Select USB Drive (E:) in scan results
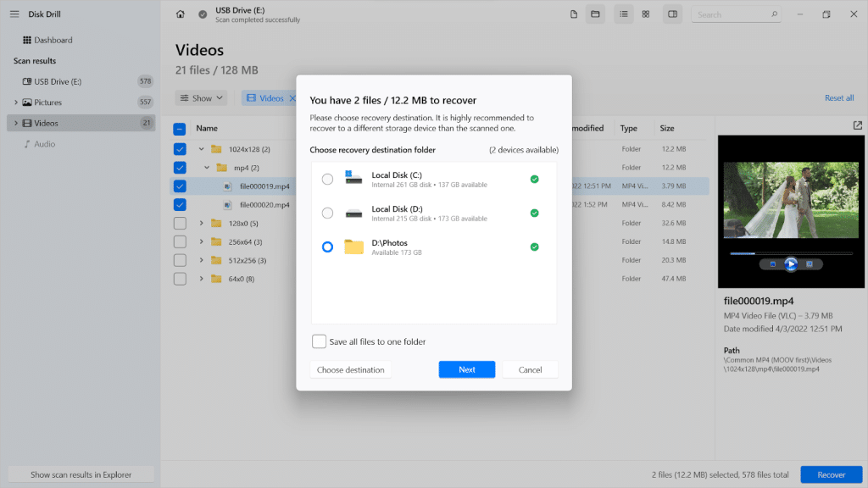The width and height of the screenshot is (868, 488). (x=57, y=81)
